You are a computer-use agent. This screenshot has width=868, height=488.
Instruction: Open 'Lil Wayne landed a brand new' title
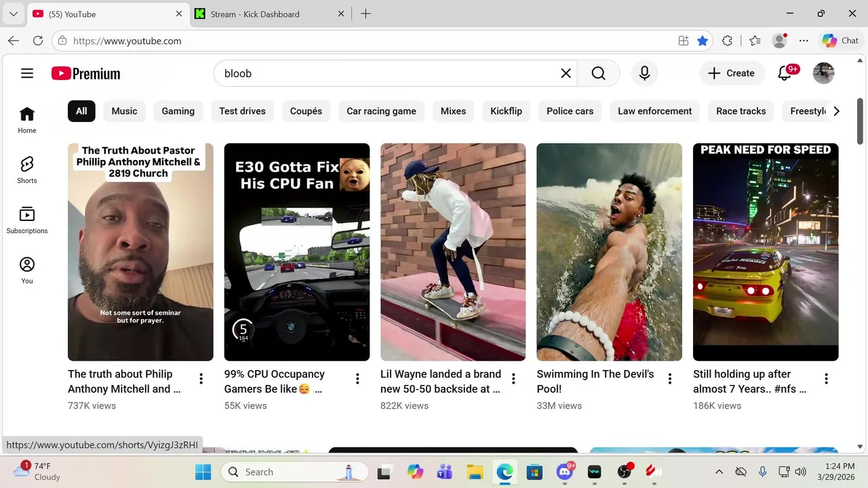pyautogui.click(x=441, y=381)
